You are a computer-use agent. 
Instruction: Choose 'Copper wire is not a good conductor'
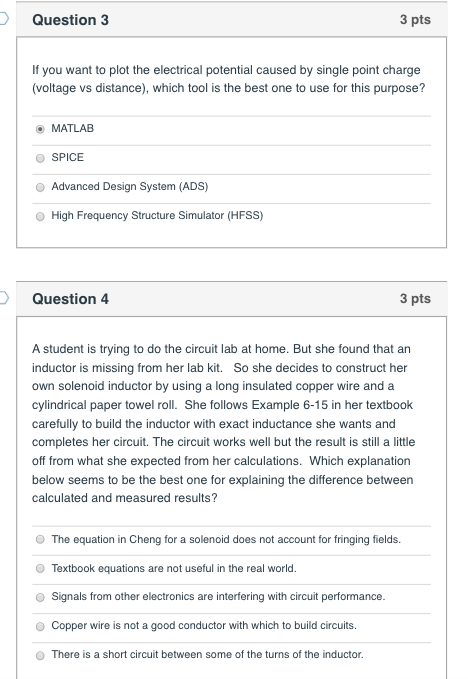(40, 626)
